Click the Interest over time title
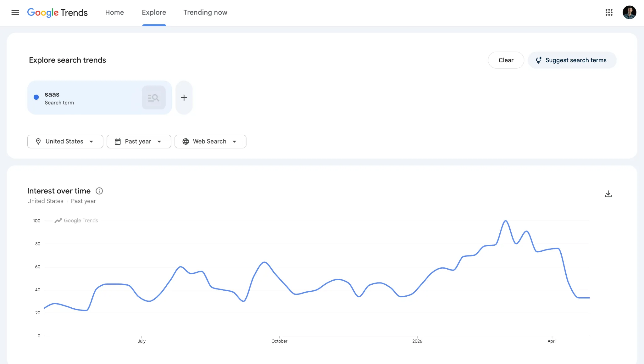The width and height of the screenshot is (644, 364). point(59,191)
